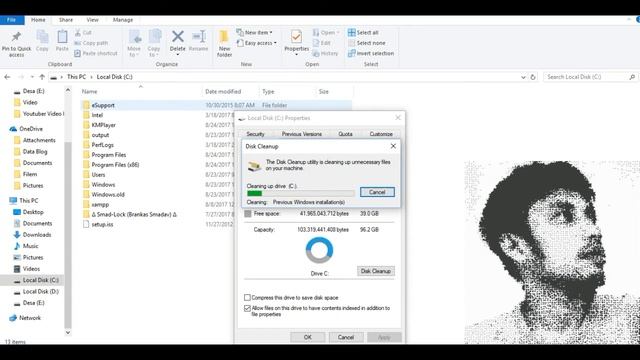This screenshot has height=360, width=640.
Task: Click Cancel in Properties dialog
Action: pos(346,337)
